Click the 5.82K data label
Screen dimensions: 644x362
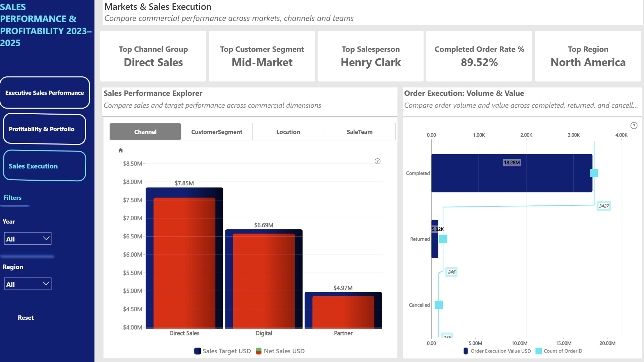pos(438,229)
